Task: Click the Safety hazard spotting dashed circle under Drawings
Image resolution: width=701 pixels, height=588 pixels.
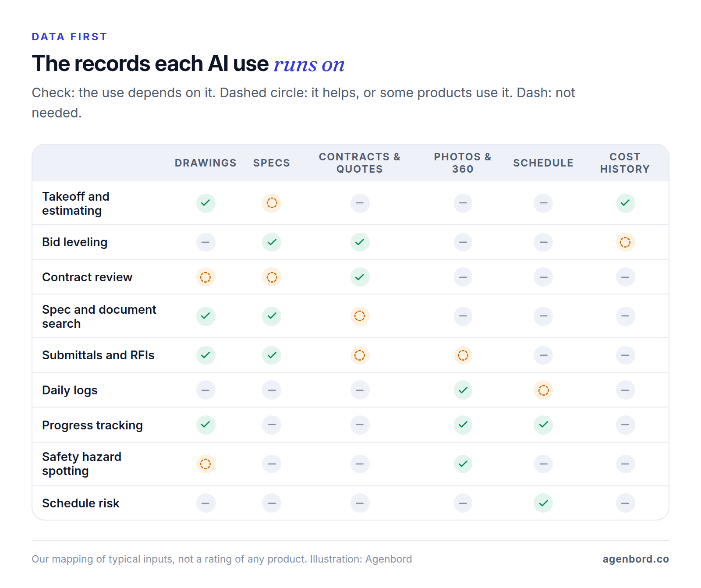Action: pos(205,464)
